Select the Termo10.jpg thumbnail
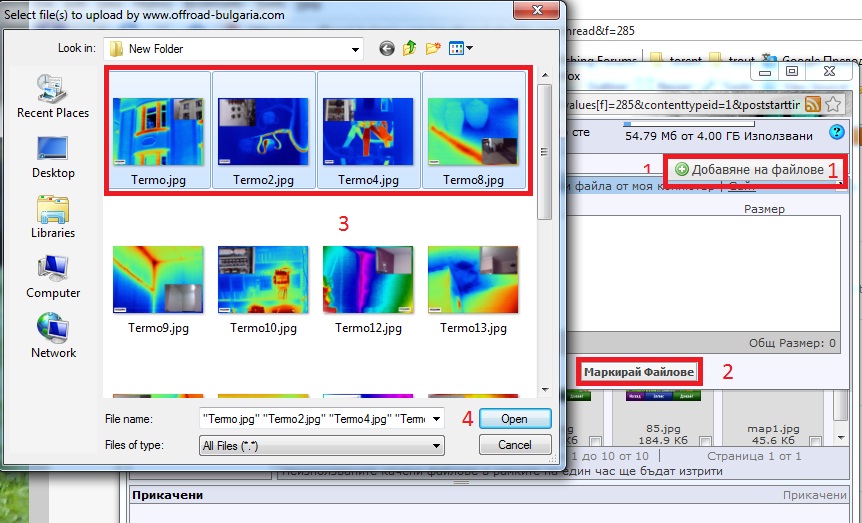 pos(263,279)
